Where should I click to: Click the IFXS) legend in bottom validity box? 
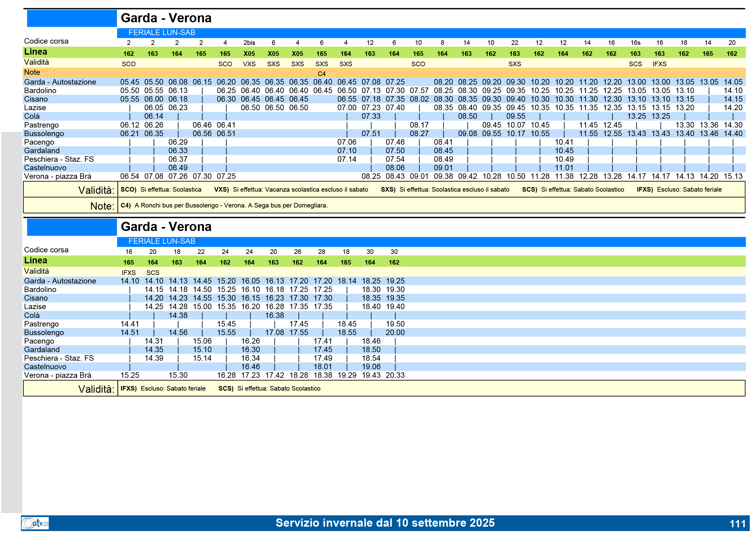click(128, 388)
